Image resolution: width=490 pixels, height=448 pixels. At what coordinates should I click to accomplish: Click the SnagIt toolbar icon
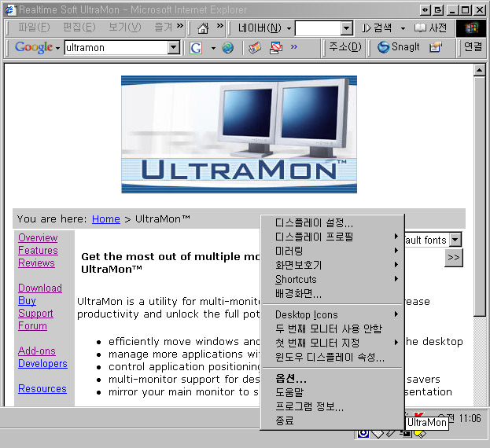click(x=383, y=47)
